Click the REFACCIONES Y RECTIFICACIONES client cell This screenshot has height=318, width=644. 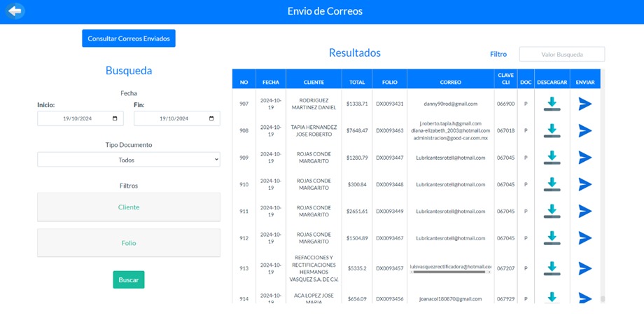click(x=314, y=268)
